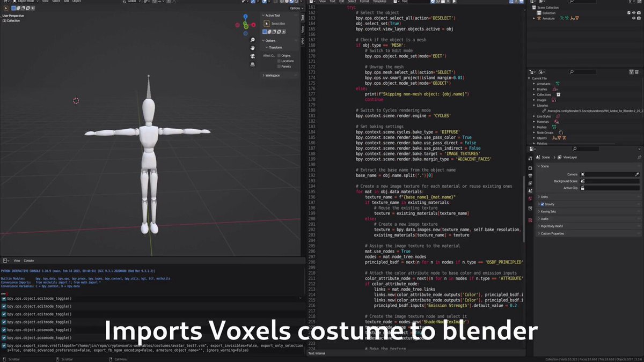This screenshot has width=644, height=362.
Task: Click the Active Clip field
Action: 610,188
